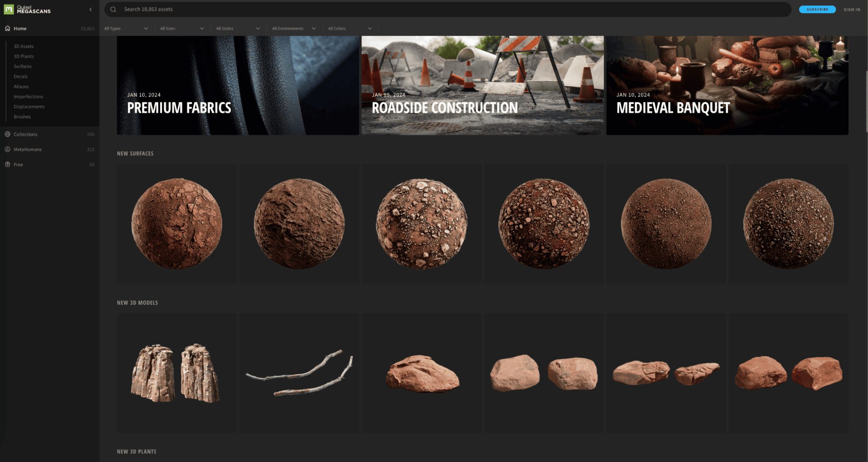Screen dimensions: 868x462
Task: Click the Quixel Megascans logo icon
Action: (x=9, y=9)
